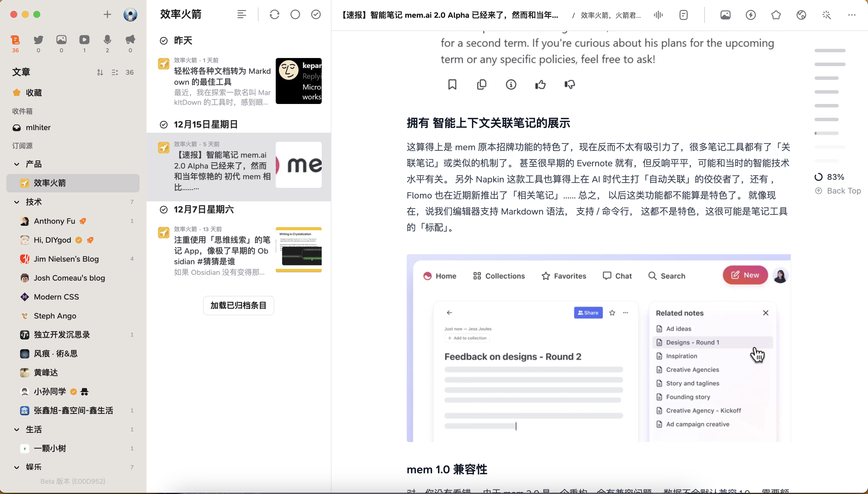This screenshot has width=868, height=494.
Task: Click the AI sparkle summary icon
Action: point(827,15)
